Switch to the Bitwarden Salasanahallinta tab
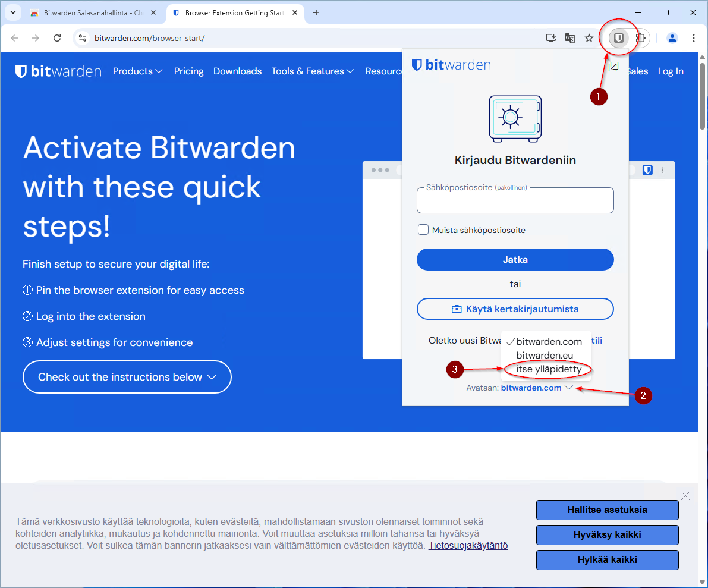The image size is (708, 588). pos(93,12)
